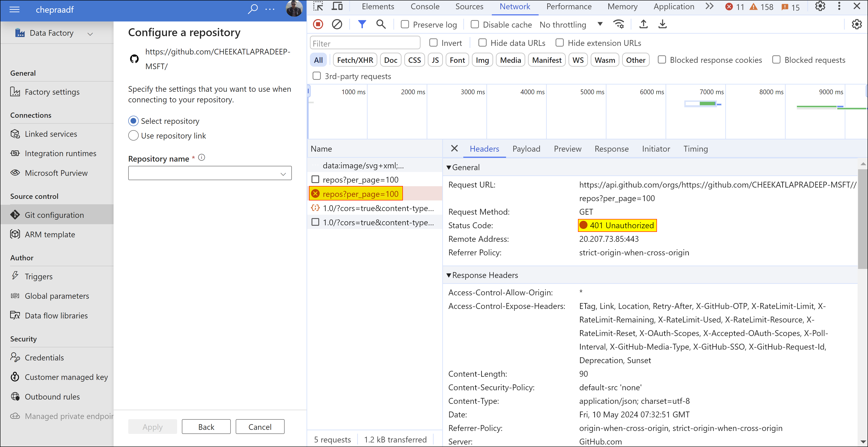Open the network search magnifier
This screenshot has width=868, height=447.
pyautogui.click(x=381, y=24)
